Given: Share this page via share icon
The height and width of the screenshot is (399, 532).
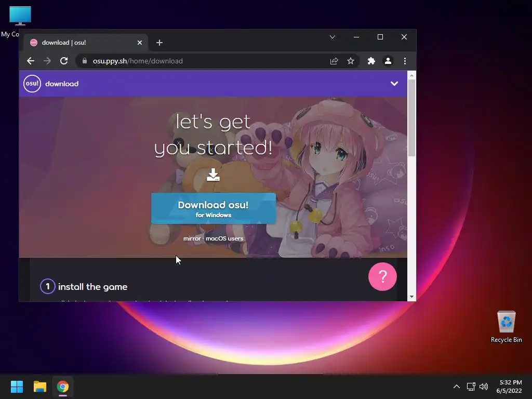Looking at the screenshot, I should [x=334, y=61].
